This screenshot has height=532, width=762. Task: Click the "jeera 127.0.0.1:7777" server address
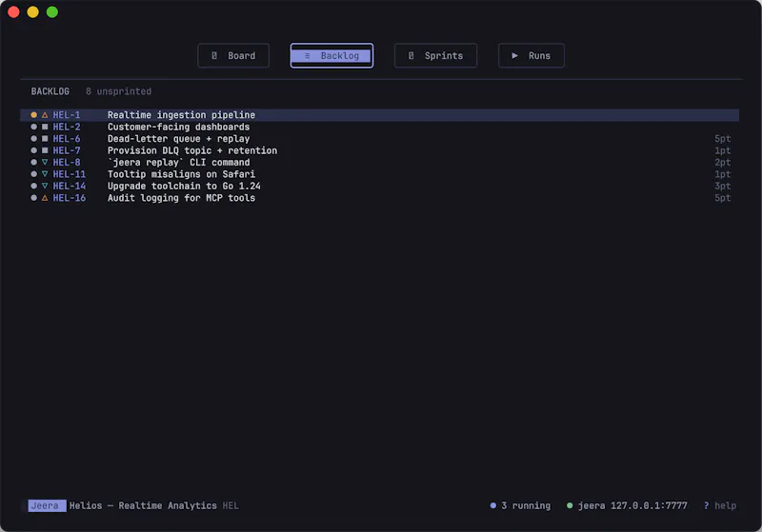(632, 505)
